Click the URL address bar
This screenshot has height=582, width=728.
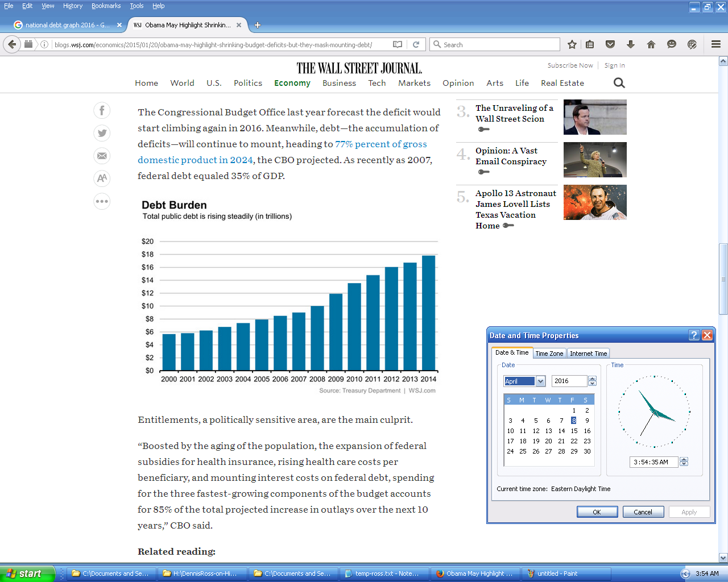(222, 44)
